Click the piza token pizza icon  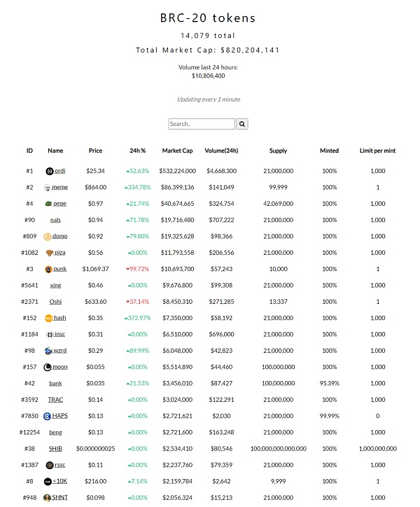tap(49, 253)
